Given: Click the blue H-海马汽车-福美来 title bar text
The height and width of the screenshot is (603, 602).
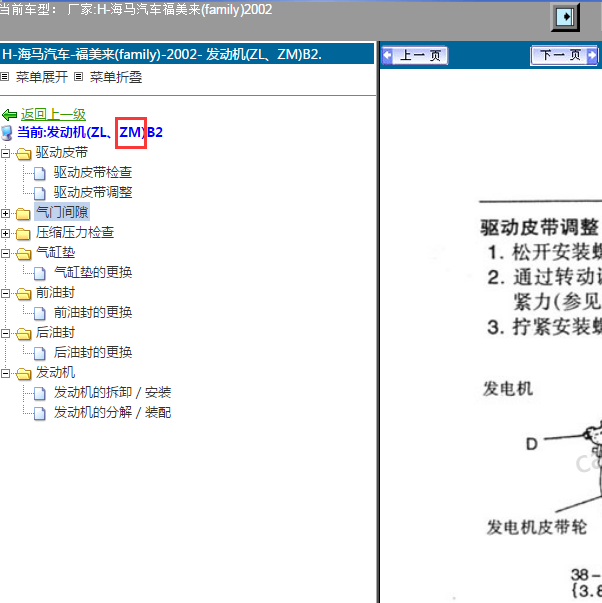Looking at the screenshot, I should tap(162, 54).
